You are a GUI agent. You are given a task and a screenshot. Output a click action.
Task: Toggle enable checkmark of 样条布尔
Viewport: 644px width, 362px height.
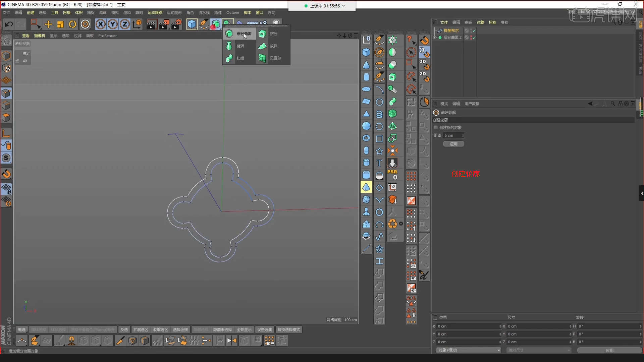474,31
